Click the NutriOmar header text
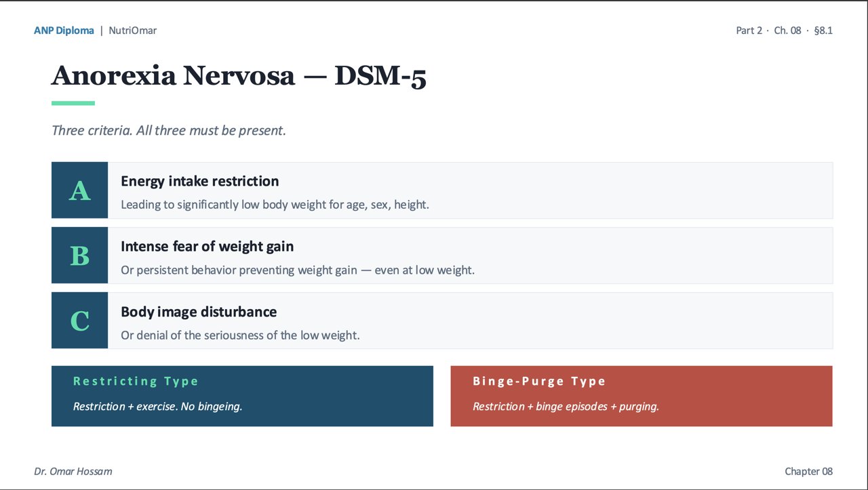Image resolution: width=868 pixels, height=490 pixels. coord(133,30)
